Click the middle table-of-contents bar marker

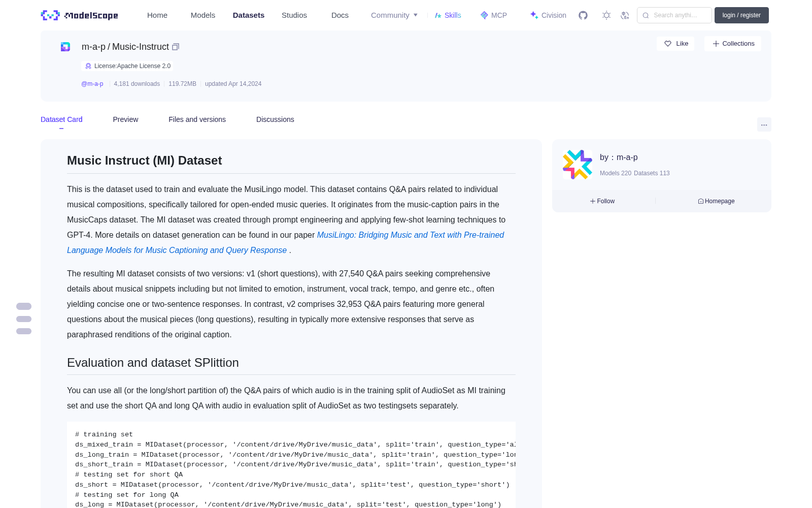pyautogui.click(x=24, y=319)
